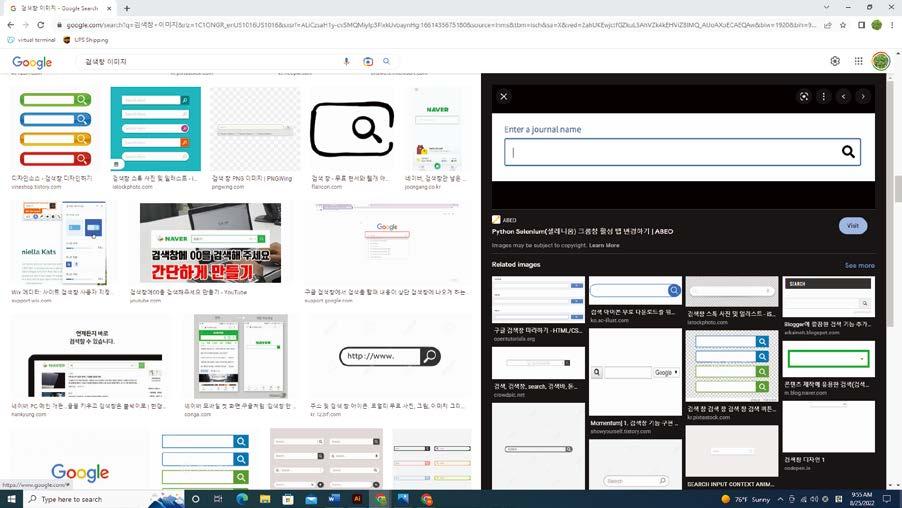Click the address bar URL
This screenshot has height=508, width=902.
coord(441,25)
